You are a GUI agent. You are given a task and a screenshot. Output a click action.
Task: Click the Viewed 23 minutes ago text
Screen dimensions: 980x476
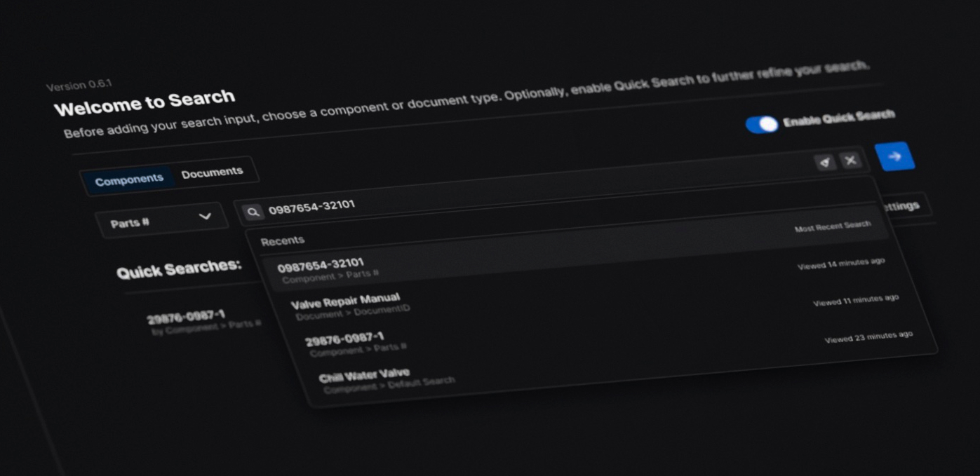pos(868,336)
